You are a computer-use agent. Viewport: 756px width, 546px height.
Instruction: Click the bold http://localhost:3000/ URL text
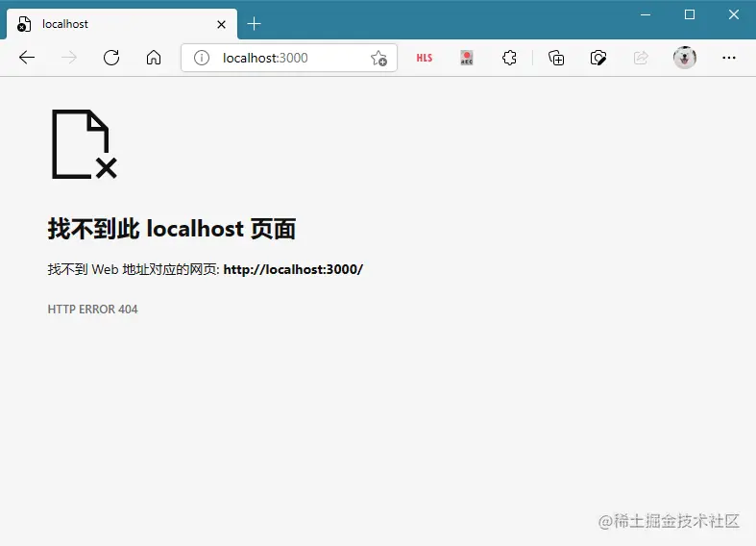point(293,269)
